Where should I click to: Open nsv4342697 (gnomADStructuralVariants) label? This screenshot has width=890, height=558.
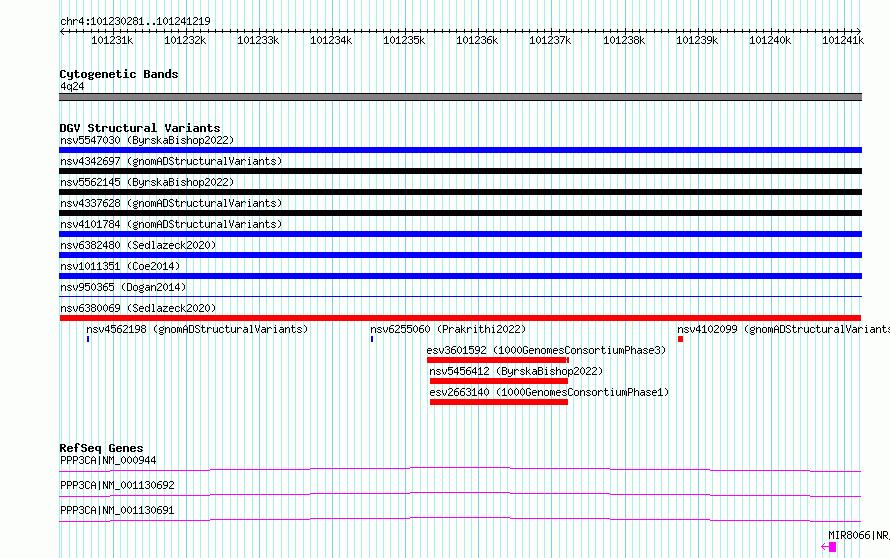[171, 161]
